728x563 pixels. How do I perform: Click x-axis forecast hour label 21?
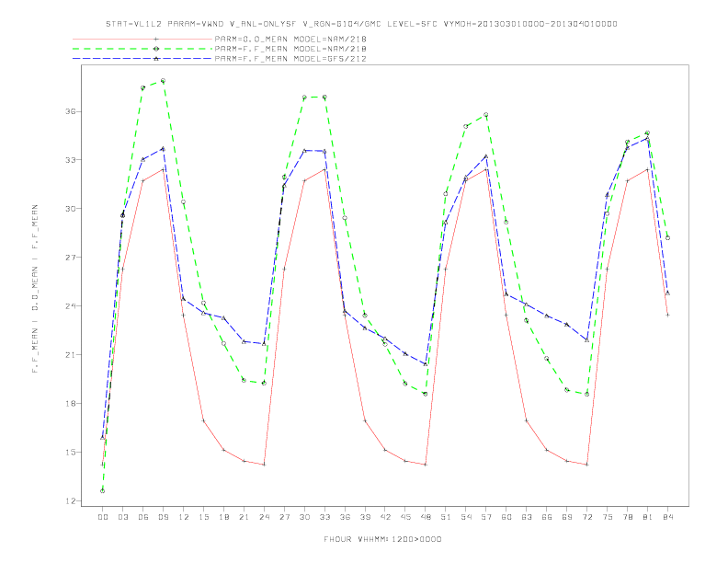(x=244, y=517)
